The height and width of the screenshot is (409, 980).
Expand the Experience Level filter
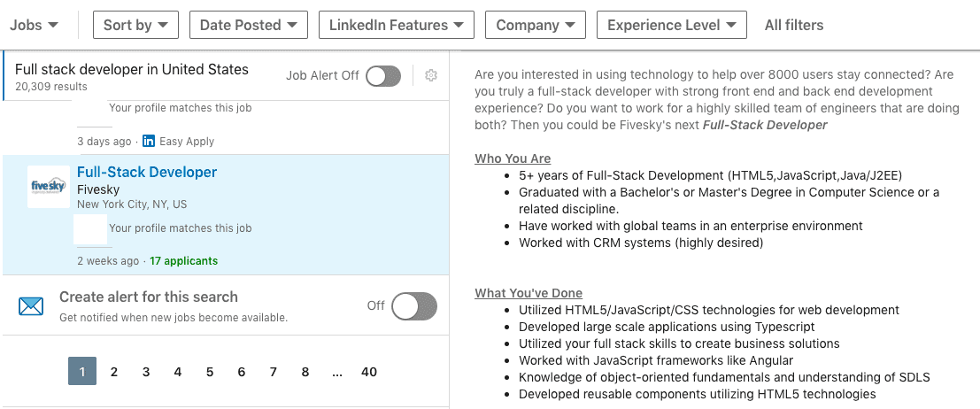click(672, 25)
